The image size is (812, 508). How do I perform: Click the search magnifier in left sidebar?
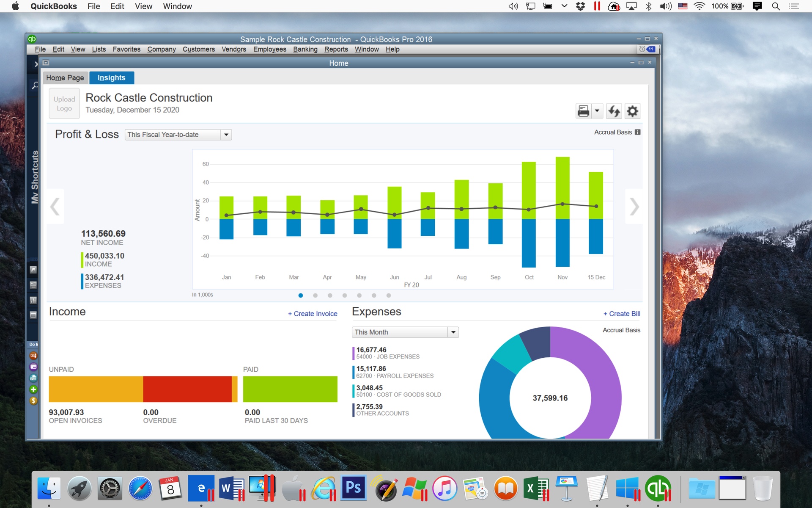35,85
